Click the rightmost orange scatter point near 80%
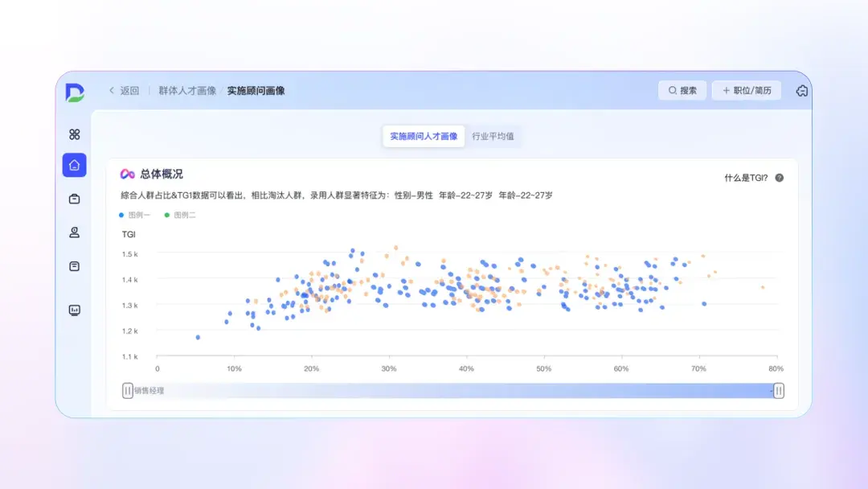The height and width of the screenshot is (489, 868). click(763, 287)
